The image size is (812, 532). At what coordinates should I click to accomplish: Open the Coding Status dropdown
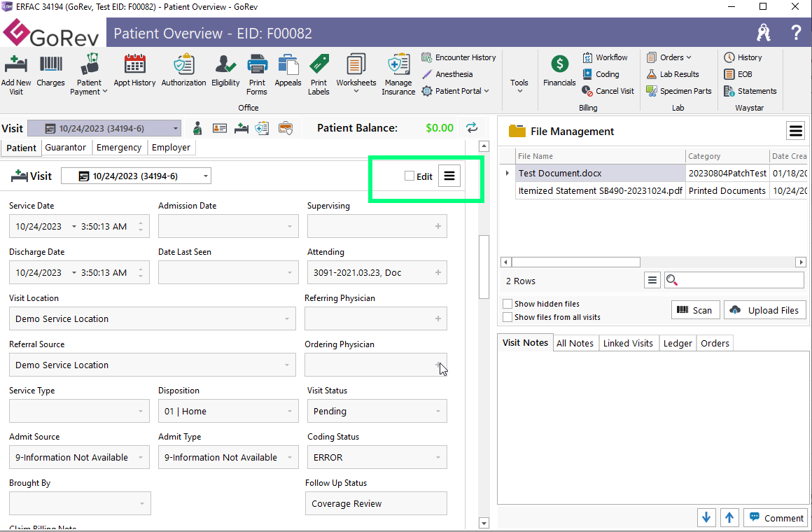click(x=438, y=457)
